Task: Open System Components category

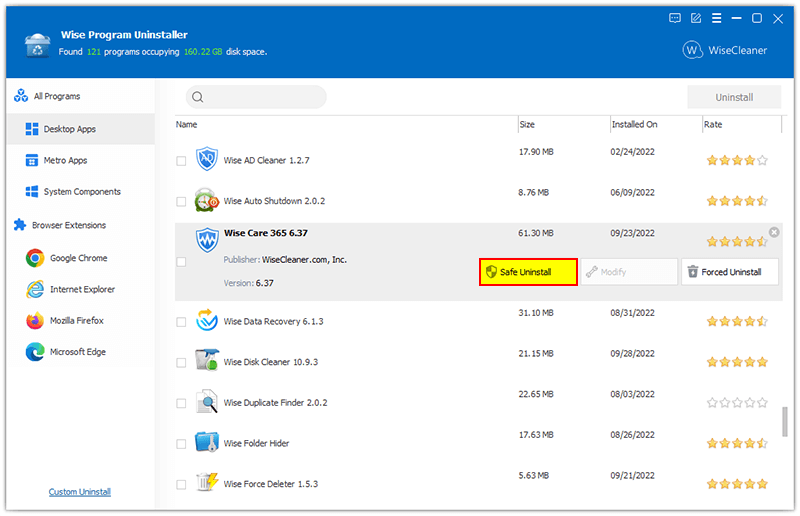Action: point(81,191)
